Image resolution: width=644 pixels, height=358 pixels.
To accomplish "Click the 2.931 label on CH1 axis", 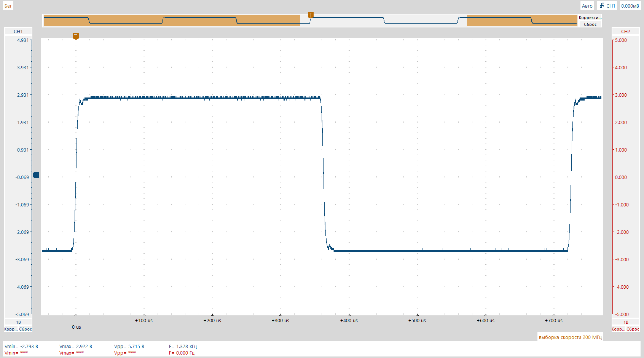I will click(23, 95).
